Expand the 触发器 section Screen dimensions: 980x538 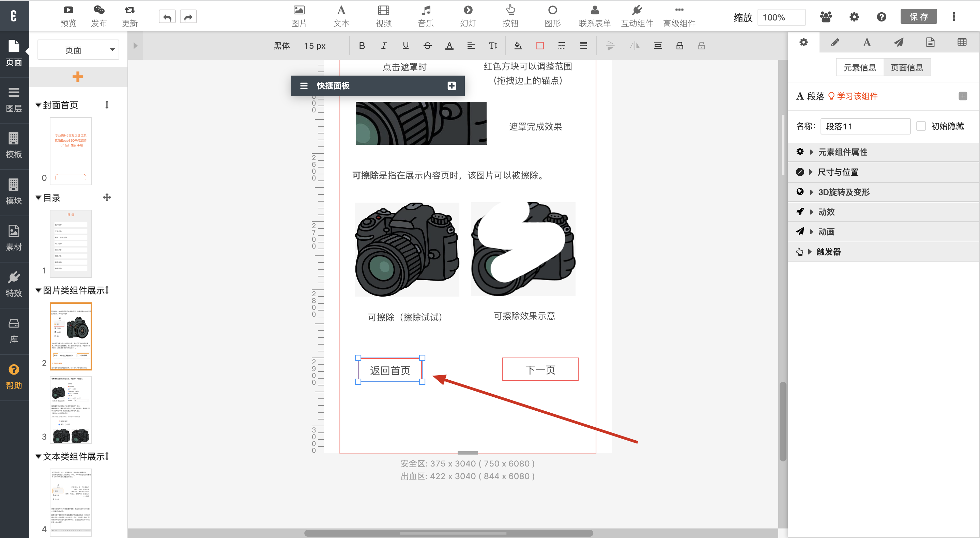828,252
